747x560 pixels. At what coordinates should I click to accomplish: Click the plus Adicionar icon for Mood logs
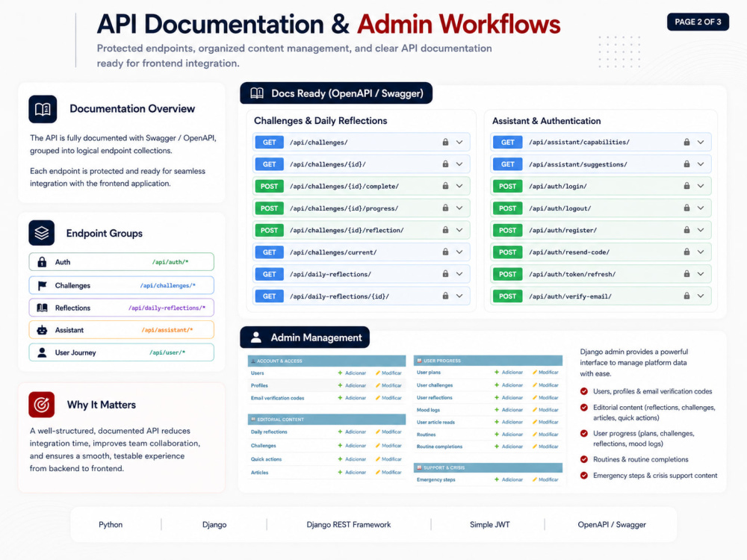point(497,409)
